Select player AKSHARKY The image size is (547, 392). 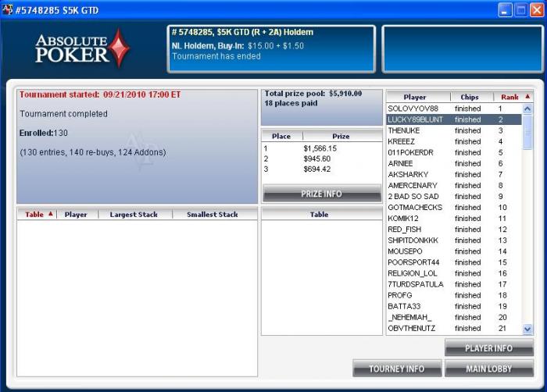point(454,174)
